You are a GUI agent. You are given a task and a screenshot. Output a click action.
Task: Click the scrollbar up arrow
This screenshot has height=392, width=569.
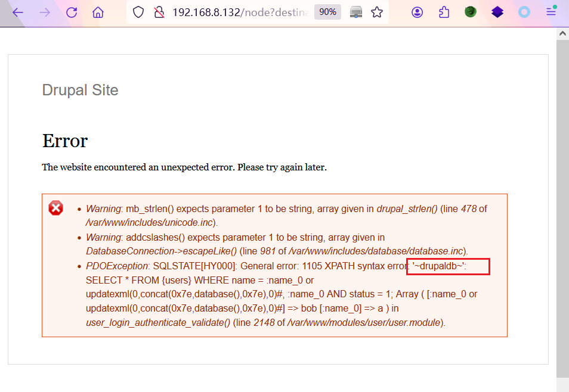click(x=562, y=34)
